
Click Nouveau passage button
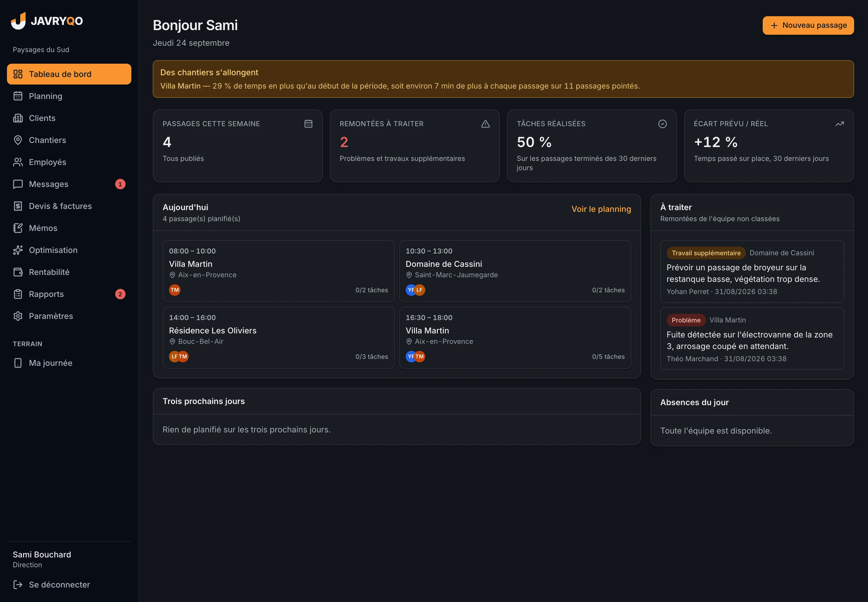coord(808,25)
